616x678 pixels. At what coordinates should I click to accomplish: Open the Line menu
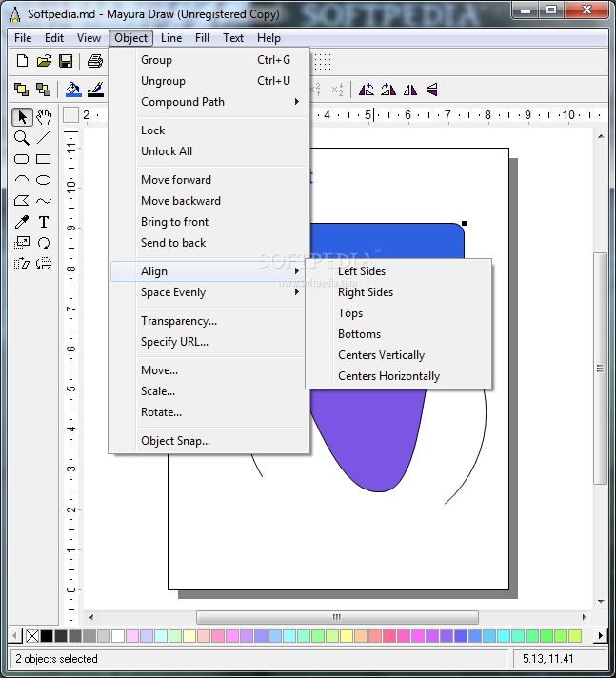point(171,38)
